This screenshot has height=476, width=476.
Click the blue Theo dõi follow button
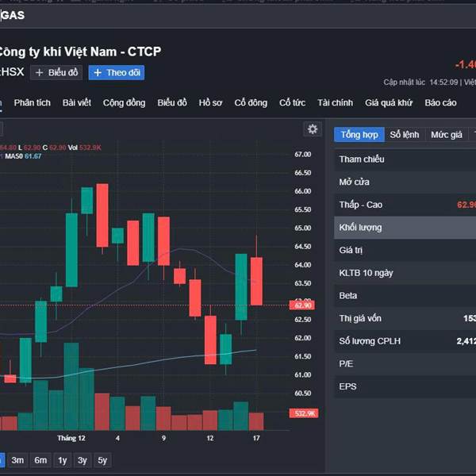[117, 73]
